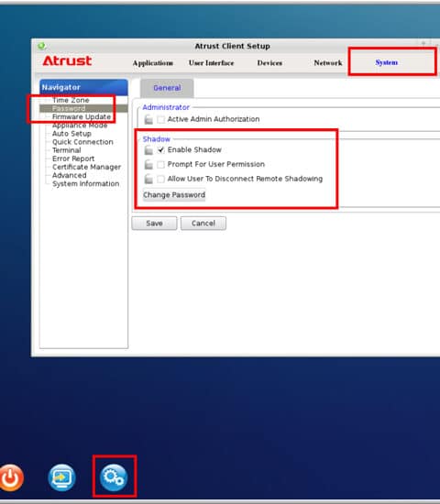Click the power button icon on desktop

[x=11, y=478]
